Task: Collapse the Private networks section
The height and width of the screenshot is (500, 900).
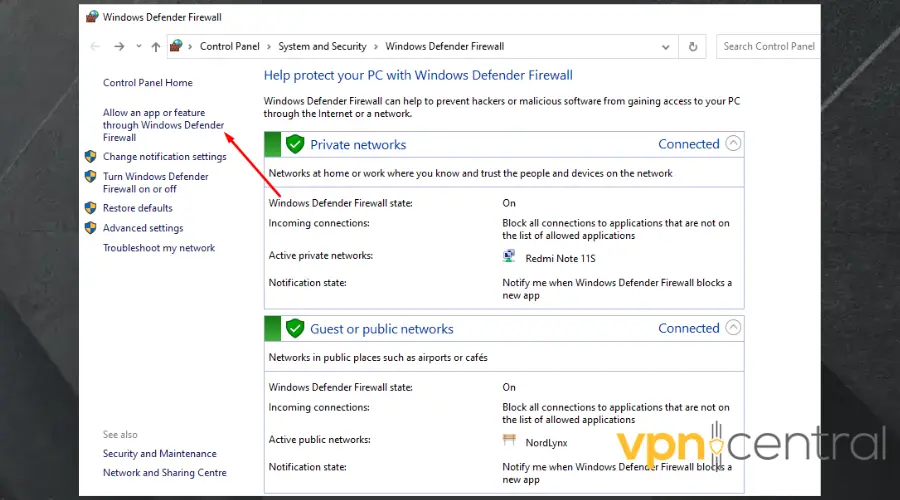Action: pos(733,143)
